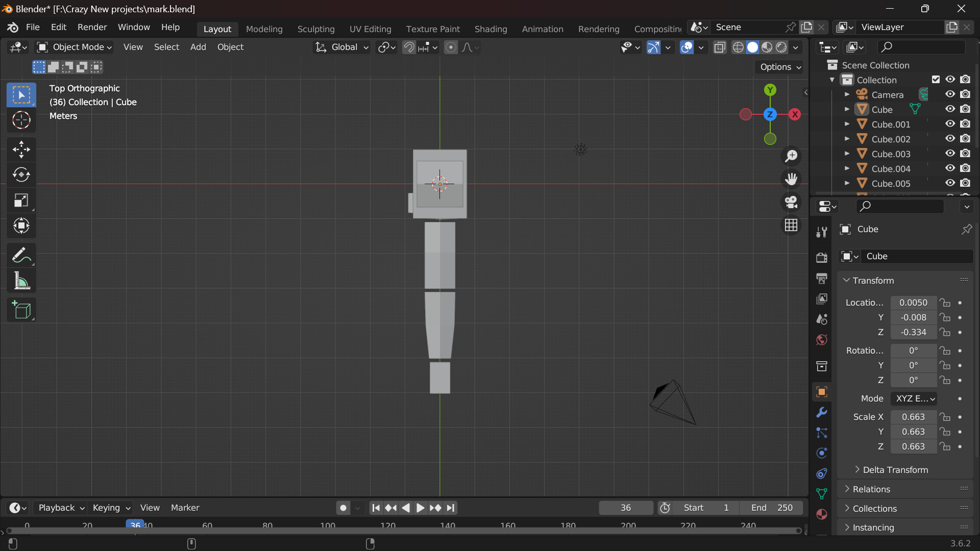Disable Cube.004 render visibility camera toggle
This screenshot has height=551, width=980.
pos(966,168)
